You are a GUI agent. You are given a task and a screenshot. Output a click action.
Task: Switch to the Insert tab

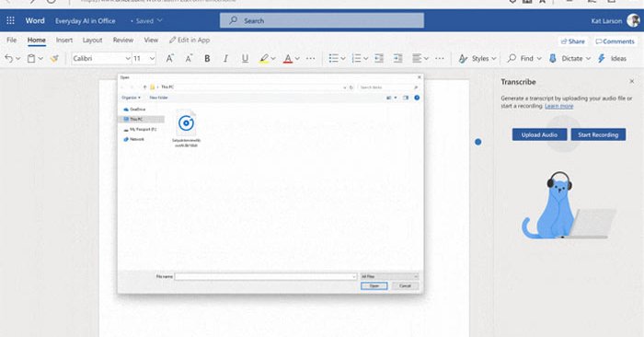click(x=64, y=40)
